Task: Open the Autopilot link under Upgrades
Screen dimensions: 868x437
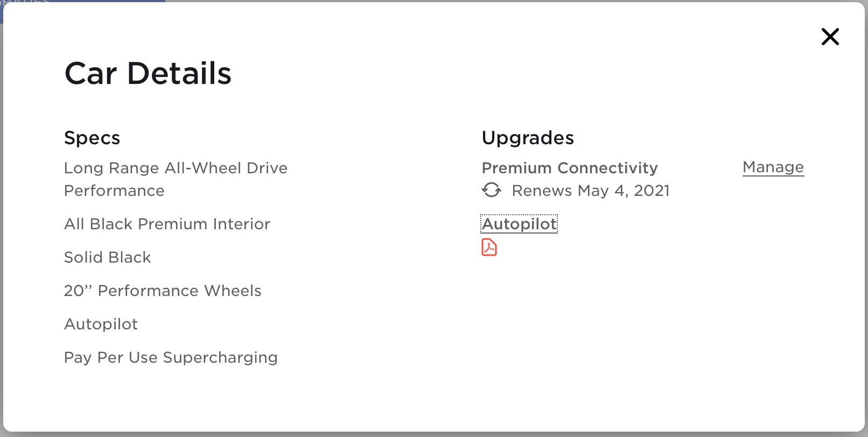Action: 519,224
